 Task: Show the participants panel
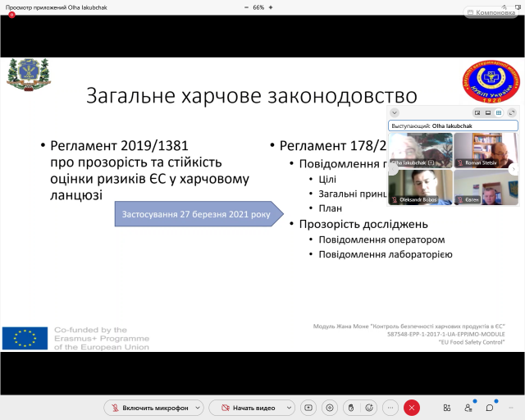point(468,408)
